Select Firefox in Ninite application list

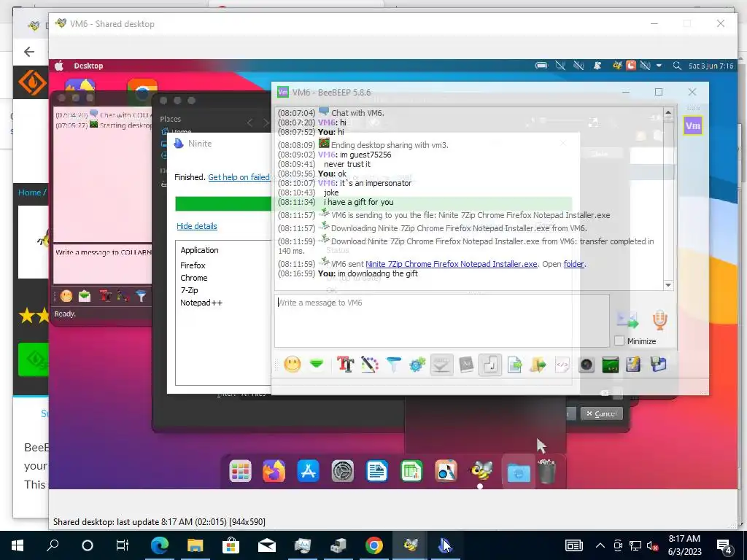(193, 265)
